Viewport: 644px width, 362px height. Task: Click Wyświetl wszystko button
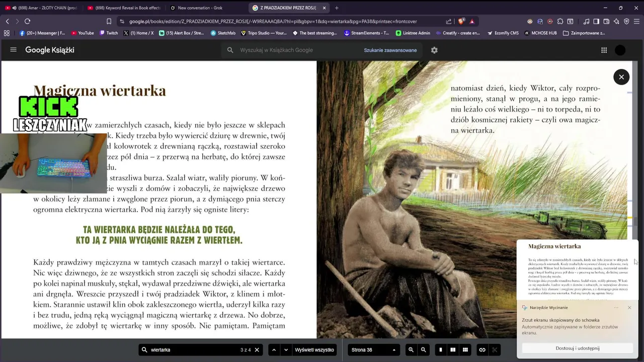(x=314, y=350)
